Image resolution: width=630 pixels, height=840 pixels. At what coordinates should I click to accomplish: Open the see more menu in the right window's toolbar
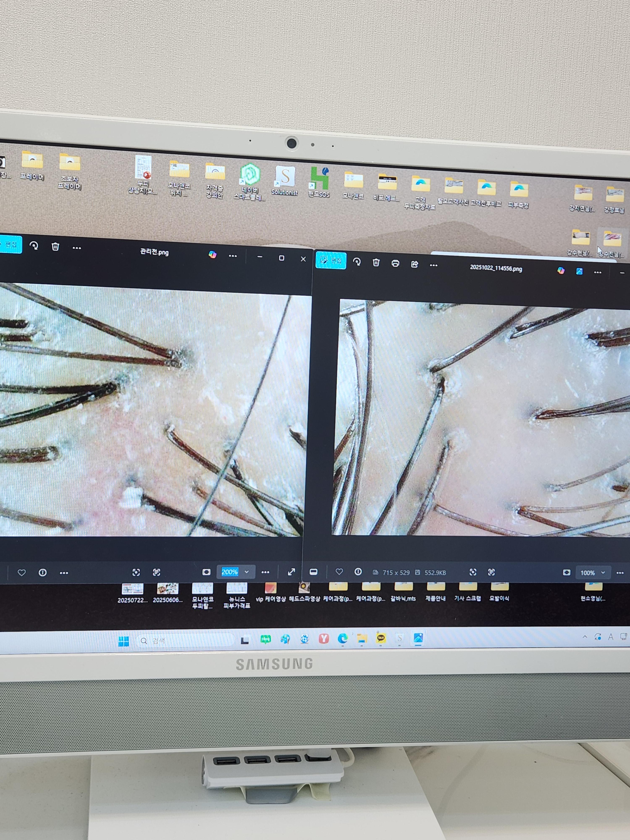pyautogui.click(x=434, y=265)
